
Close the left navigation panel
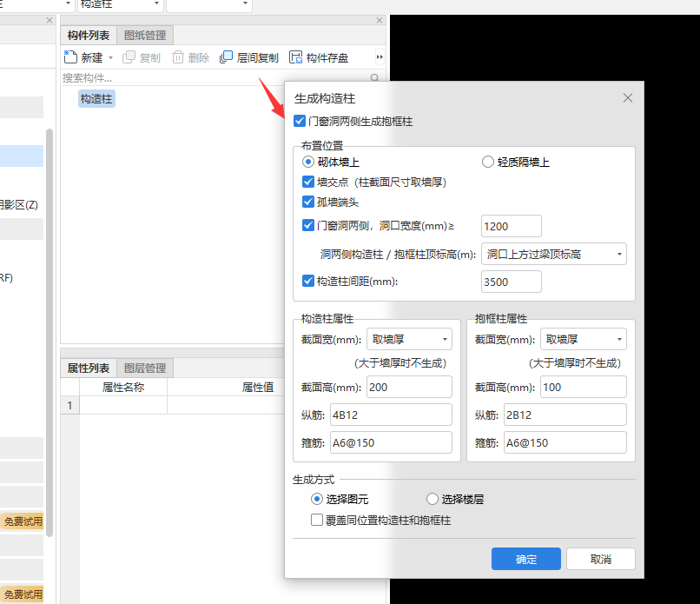[50, 20]
